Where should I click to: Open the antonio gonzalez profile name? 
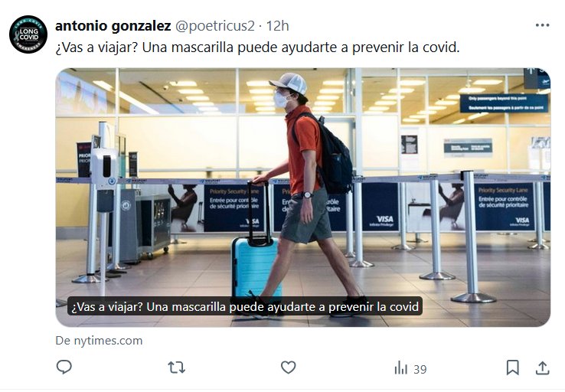[113, 26]
